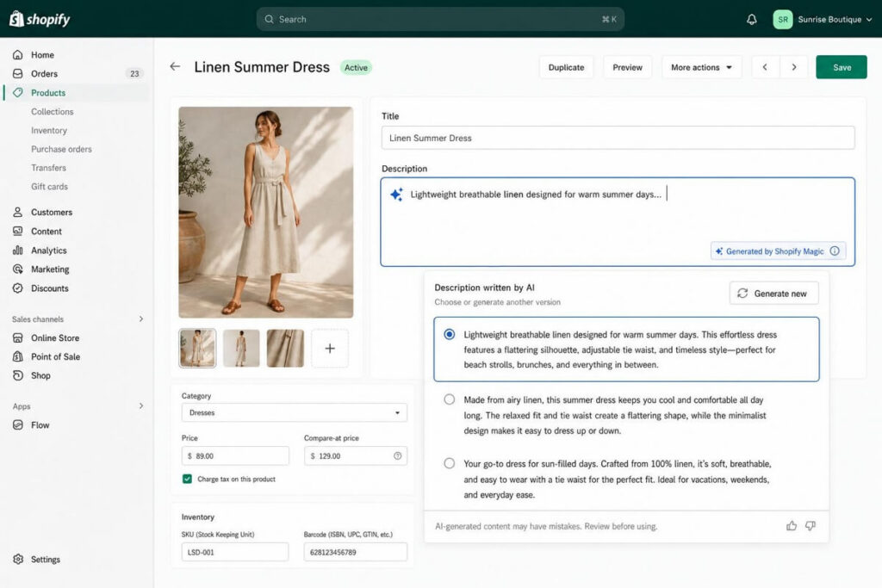Open the Category dropdown showing Dresses
Image resolution: width=882 pixels, height=588 pixels.
point(295,412)
